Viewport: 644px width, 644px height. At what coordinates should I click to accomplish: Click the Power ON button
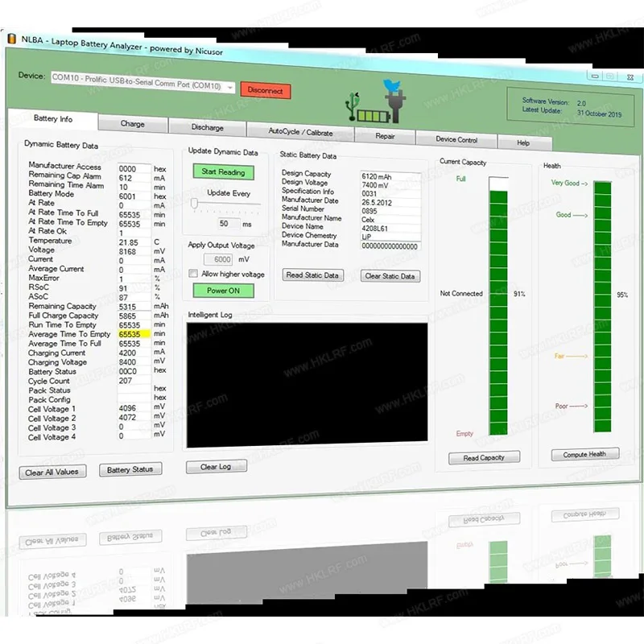(221, 291)
